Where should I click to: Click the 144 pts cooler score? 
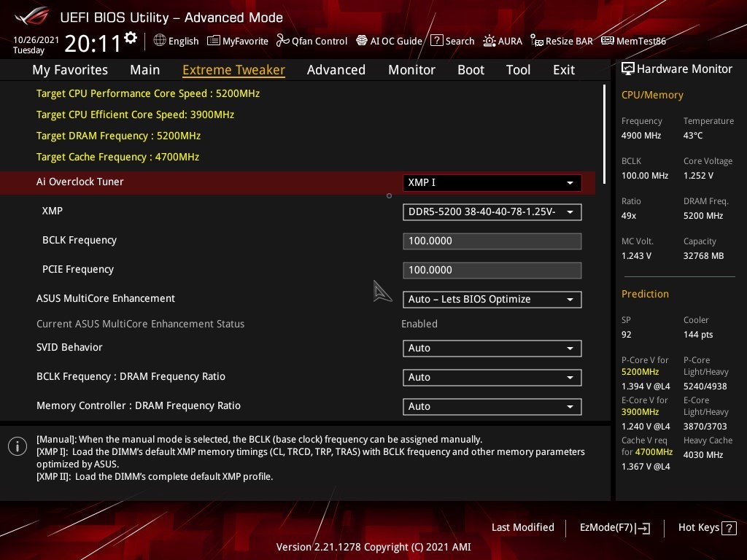pyautogui.click(x=698, y=334)
